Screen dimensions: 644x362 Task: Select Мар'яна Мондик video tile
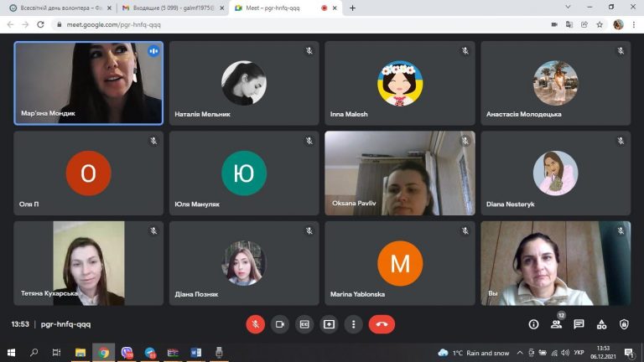(88, 82)
